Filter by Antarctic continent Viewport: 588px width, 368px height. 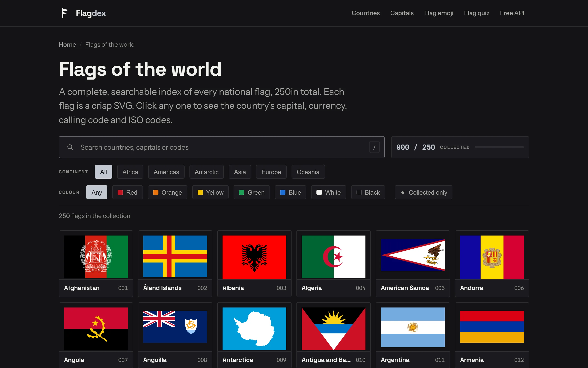tap(206, 172)
